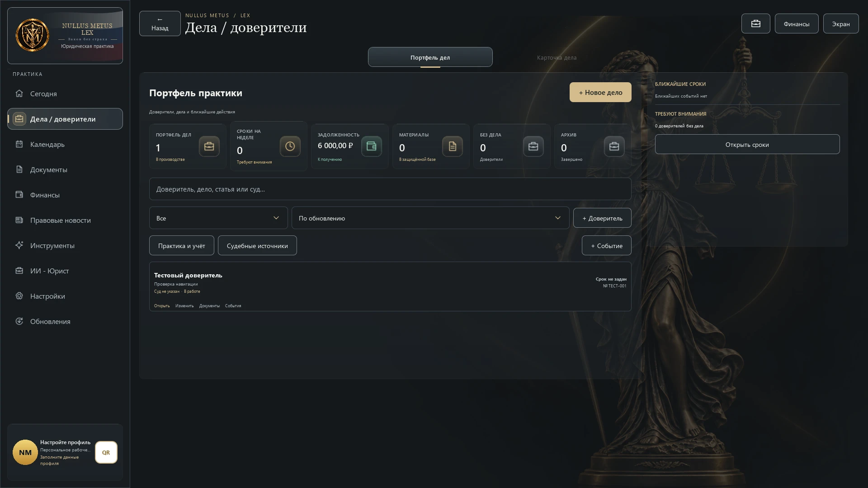Click События link on Тестовый доверитель card
This screenshot has width=868, height=488.
[233, 306]
